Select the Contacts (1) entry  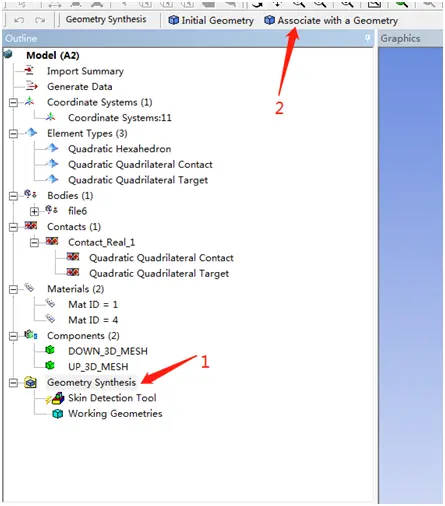[x=74, y=227]
